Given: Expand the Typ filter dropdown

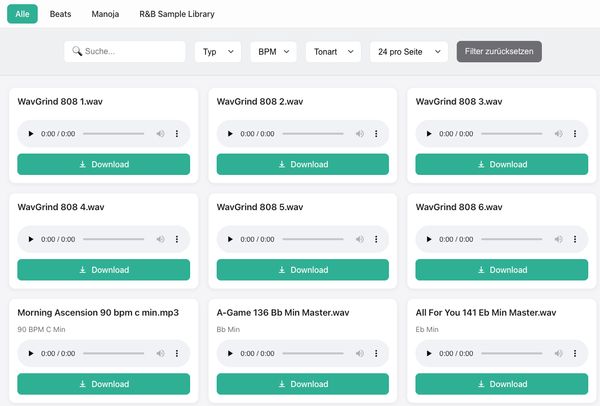Looking at the screenshot, I should point(217,52).
